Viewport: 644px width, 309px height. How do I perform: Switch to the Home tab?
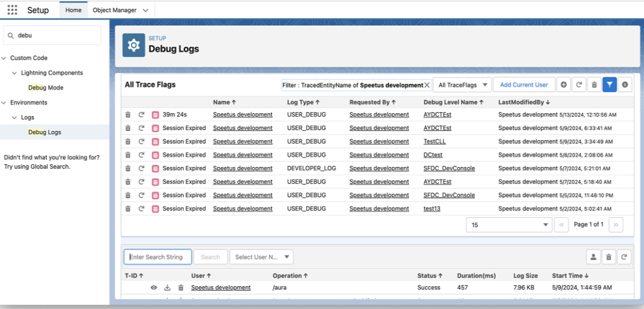(74, 10)
